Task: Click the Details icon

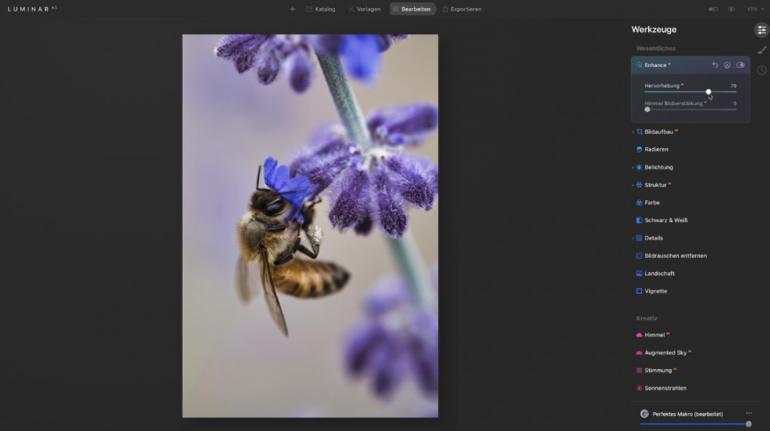Action: pos(639,238)
